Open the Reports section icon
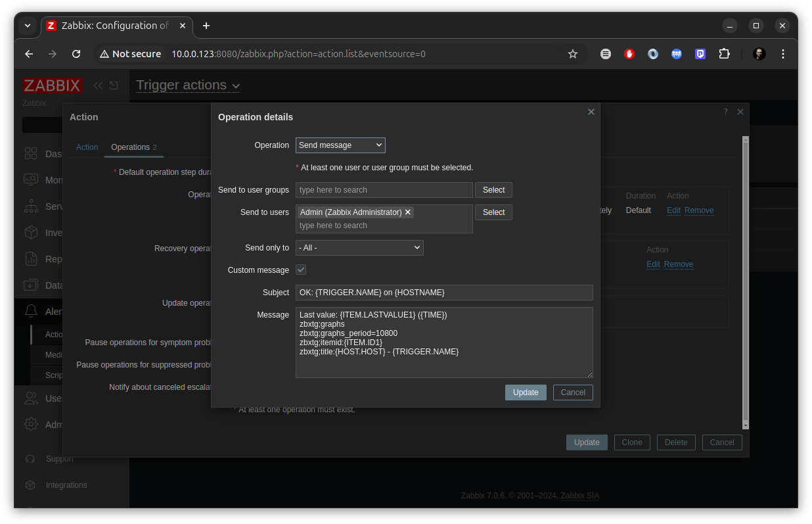The height and width of the screenshot is (524, 812). click(31, 258)
